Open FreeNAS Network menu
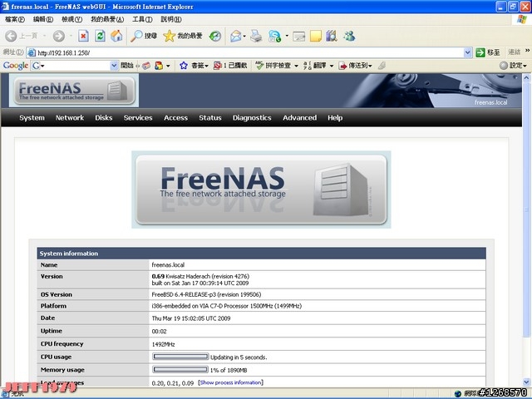Screen dimensions: 532x399 pyautogui.click(x=70, y=118)
